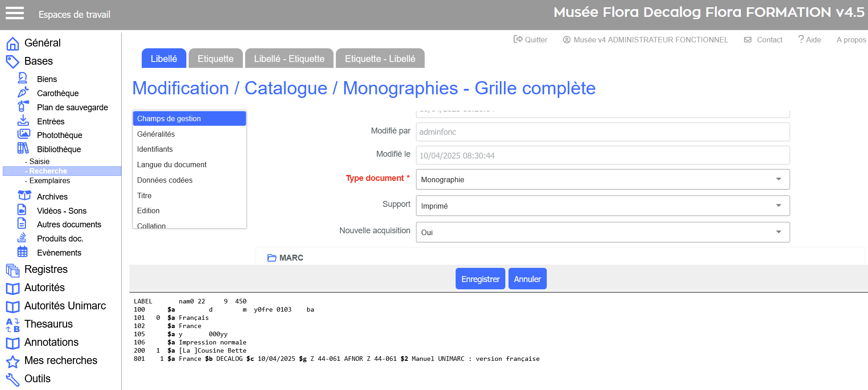Select the Libellé - Etiquette tab
The image size is (868, 390).
pos(289,59)
